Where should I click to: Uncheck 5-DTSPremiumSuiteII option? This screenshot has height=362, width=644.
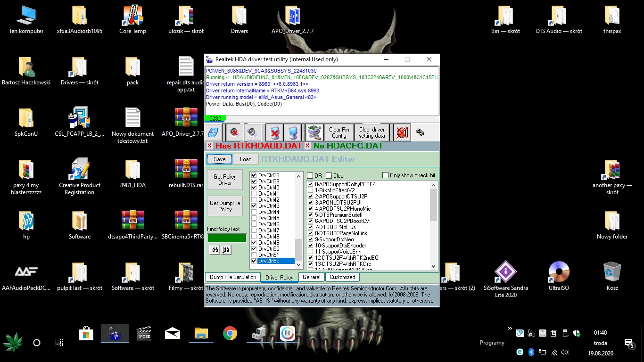[310, 215]
